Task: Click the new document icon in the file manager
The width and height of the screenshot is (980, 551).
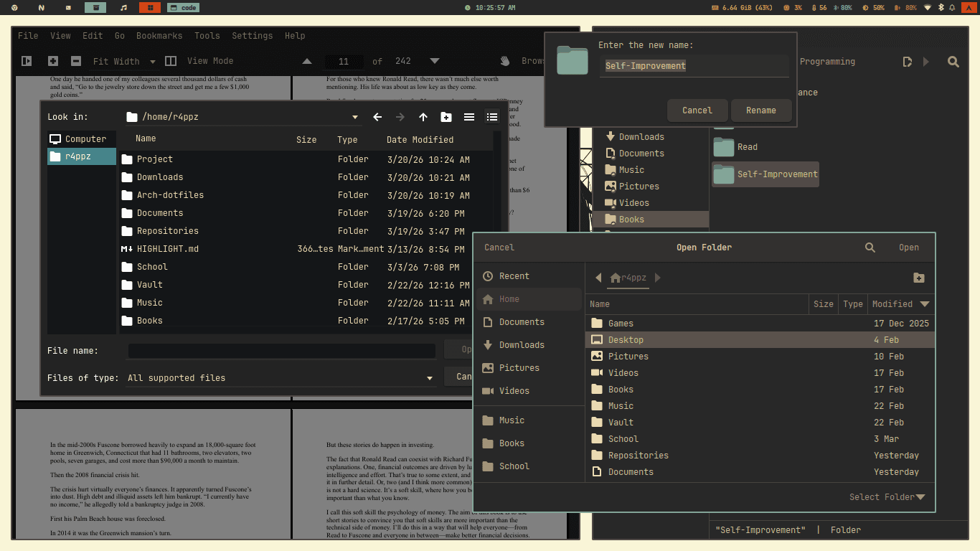Action: point(908,62)
